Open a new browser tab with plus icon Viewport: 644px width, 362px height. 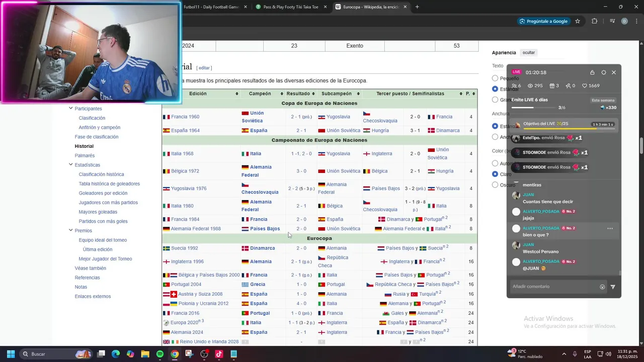[417, 7]
